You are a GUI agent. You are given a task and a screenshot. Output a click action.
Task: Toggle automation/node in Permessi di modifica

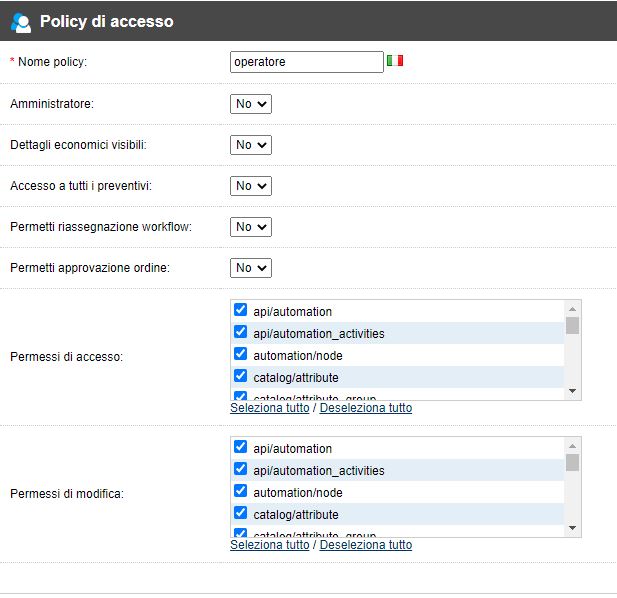(240, 491)
